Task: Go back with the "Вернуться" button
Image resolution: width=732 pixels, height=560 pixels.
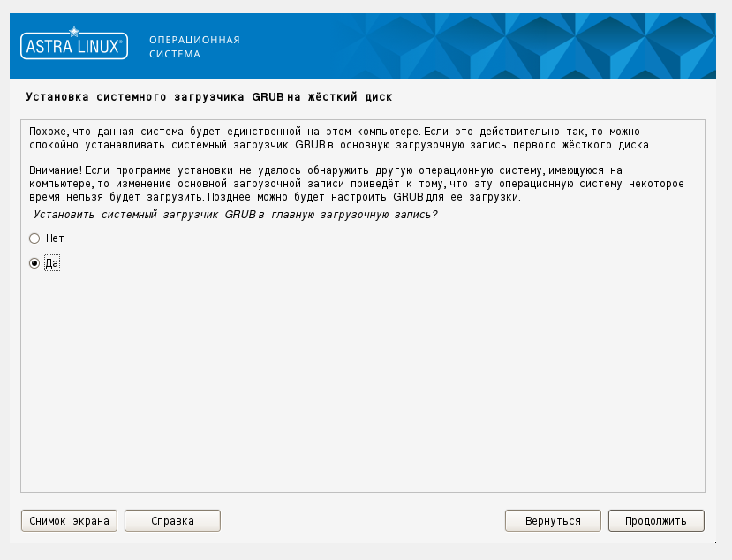Action: coord(553,521)
